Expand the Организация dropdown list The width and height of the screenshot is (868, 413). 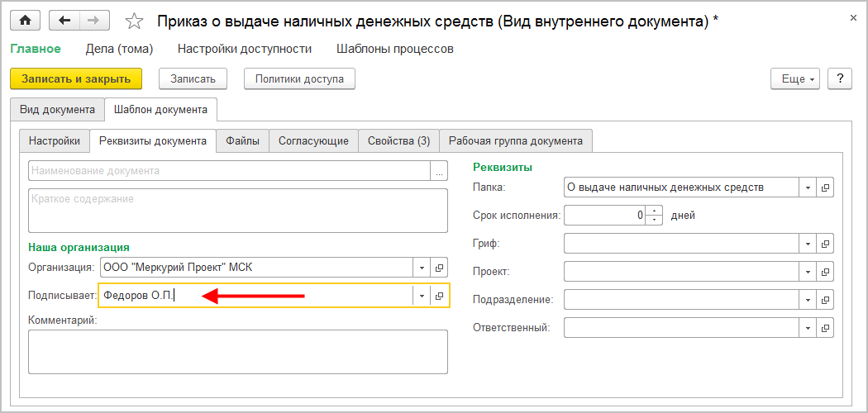pyautogui.click(x=422, y=268)
